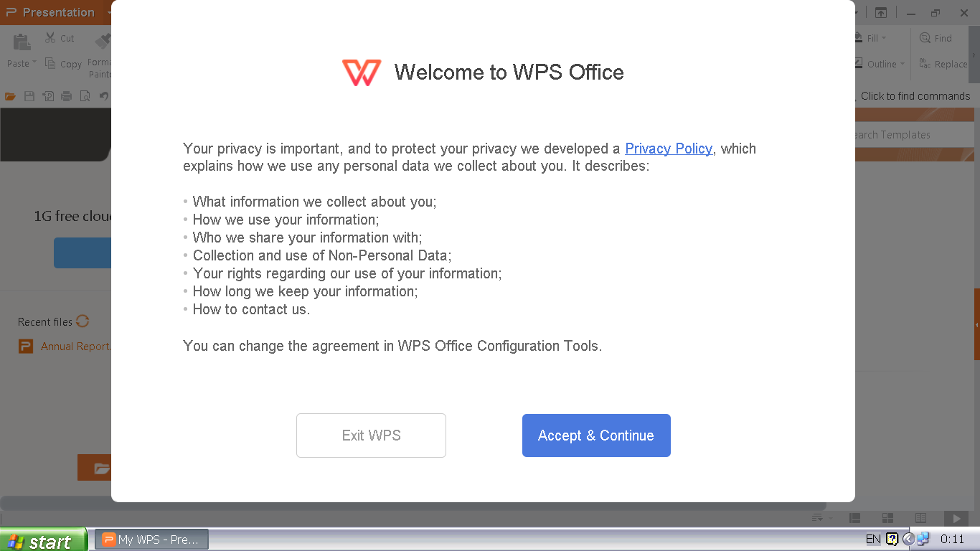Open the Privacy Policy link

668,149
